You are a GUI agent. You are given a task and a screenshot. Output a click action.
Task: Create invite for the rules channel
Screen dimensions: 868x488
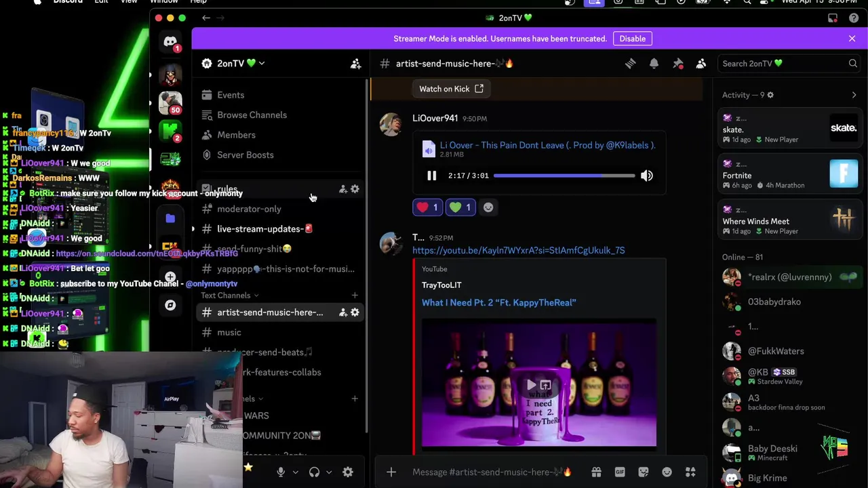point(343,189)
